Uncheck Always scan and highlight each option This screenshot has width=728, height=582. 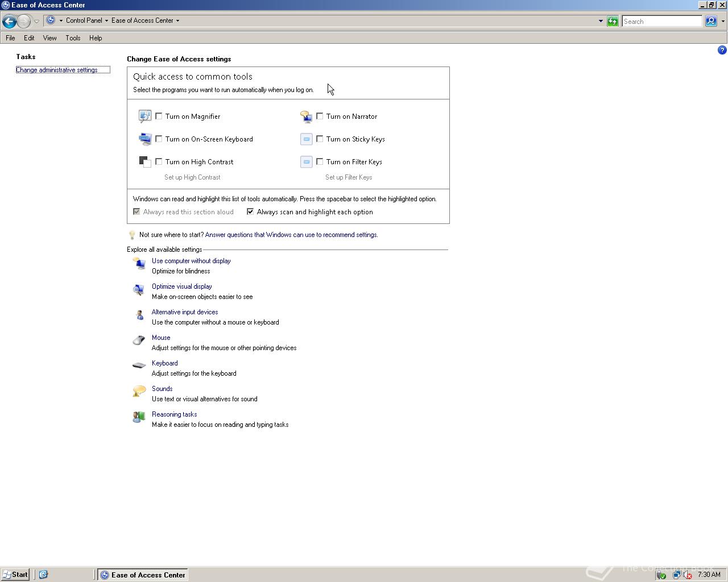coord(250,211)
